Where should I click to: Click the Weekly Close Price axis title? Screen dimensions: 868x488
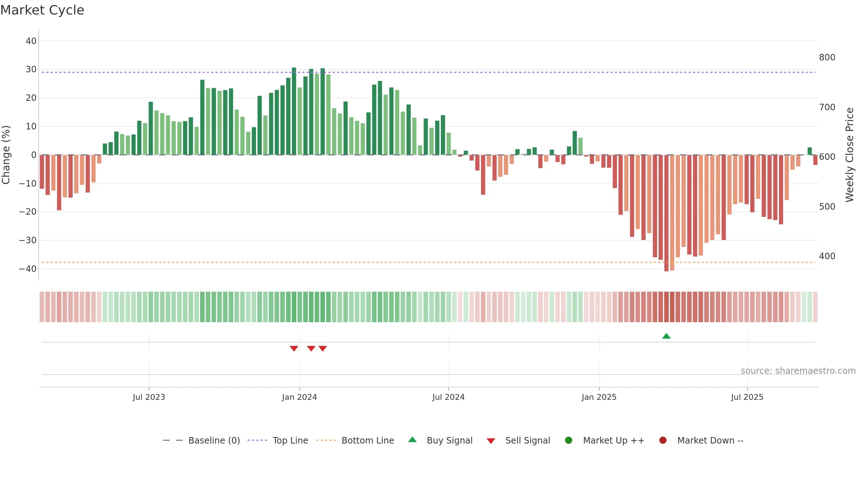[849, 155]
